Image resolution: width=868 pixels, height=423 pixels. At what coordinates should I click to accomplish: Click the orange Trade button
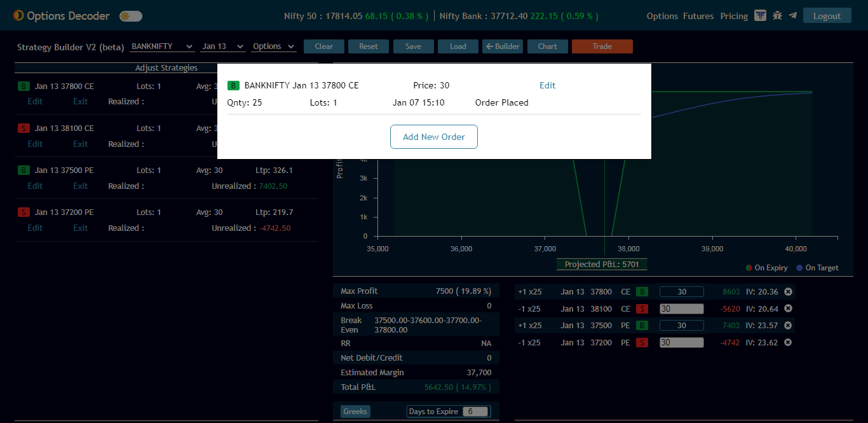click(602, 46)
